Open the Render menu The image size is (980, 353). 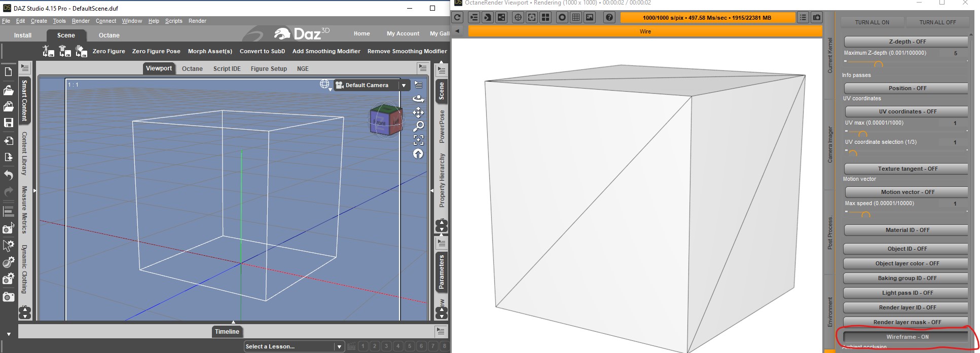click(x=81, y=21)
